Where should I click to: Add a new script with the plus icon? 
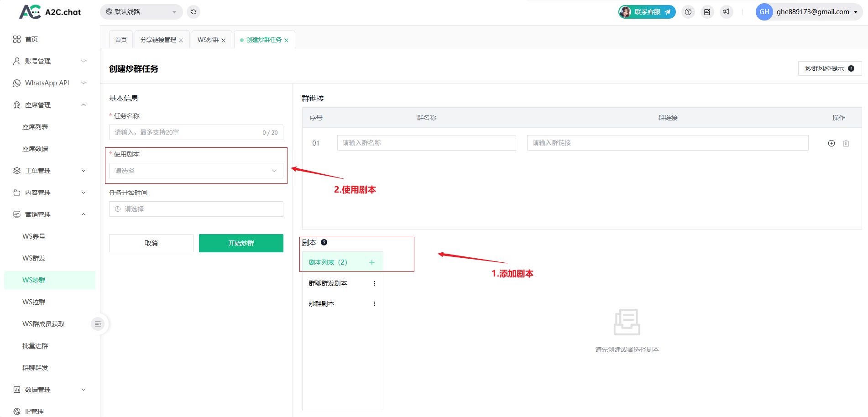(x=371, y=262)
